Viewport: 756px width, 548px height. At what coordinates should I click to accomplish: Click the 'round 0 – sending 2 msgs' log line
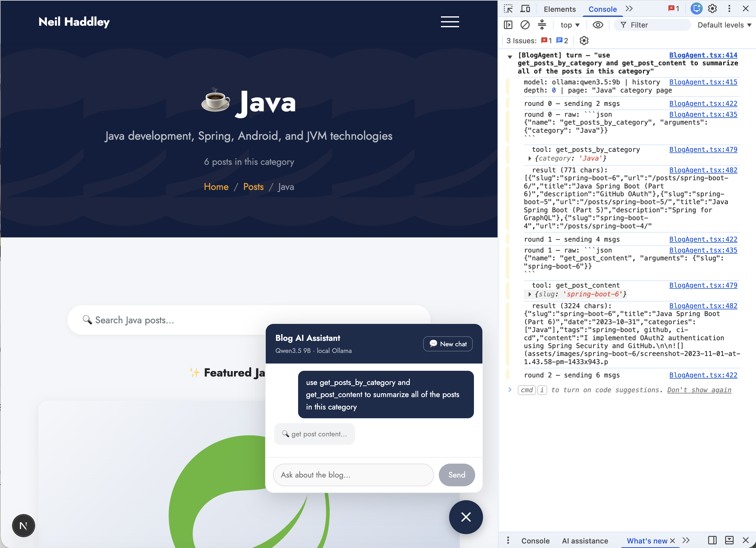pyautogui.click(x=572, y=104)
